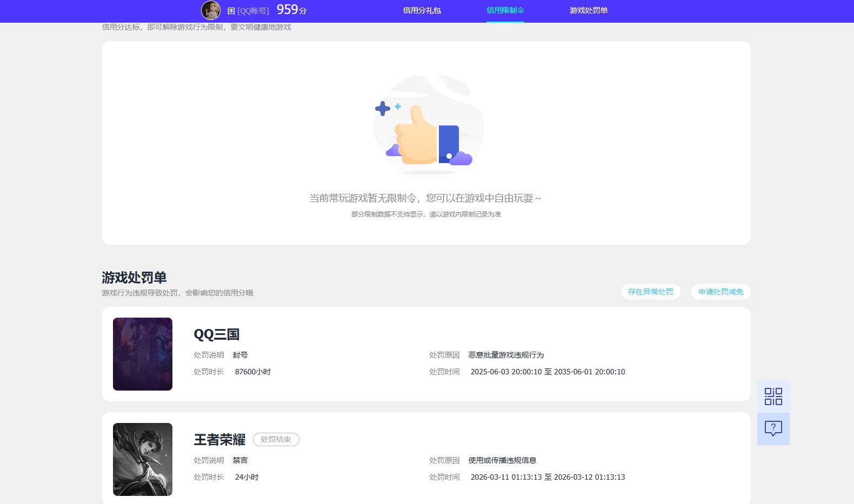The height and width of the screenshot is (504, 854).
Task: Click the 959分 credit score
Action: [291, 10]
